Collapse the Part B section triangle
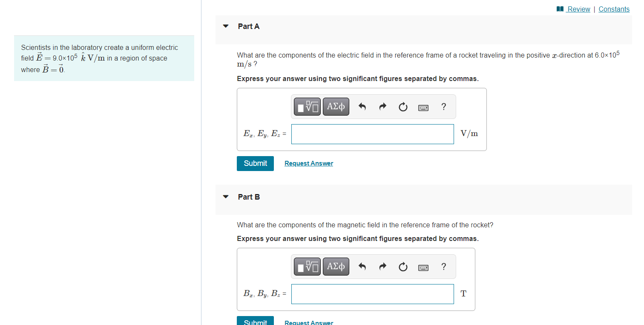Screen dimensions: 644x325 [226, 197]
